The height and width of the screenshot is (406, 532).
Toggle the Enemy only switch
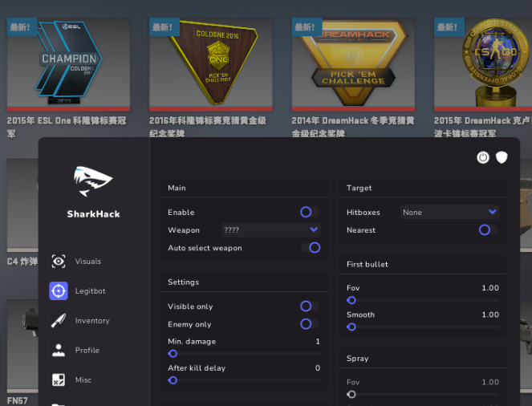pos(310,324)
